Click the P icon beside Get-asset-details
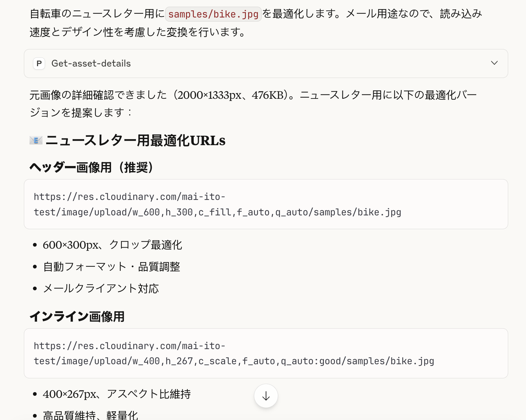Screen dimensions: 526x420 coord(39,64)
